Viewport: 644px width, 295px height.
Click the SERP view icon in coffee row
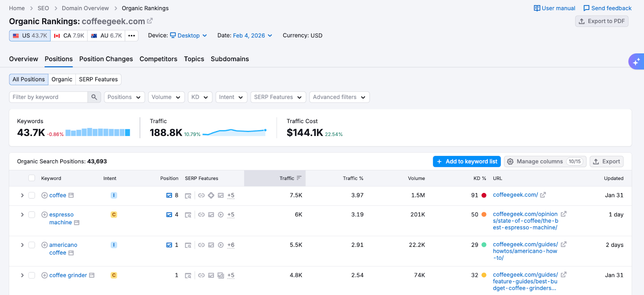pyautogui.click(x=188, y=196)
